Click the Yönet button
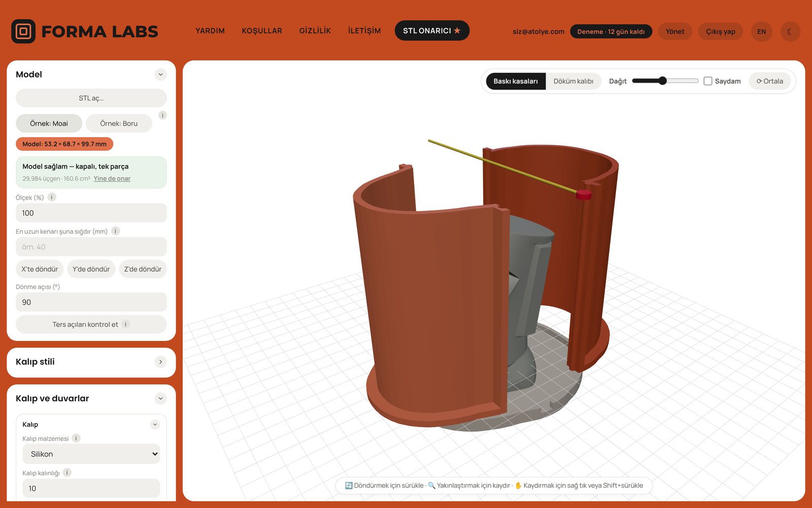The image size is (812, 508). (675, 31)
